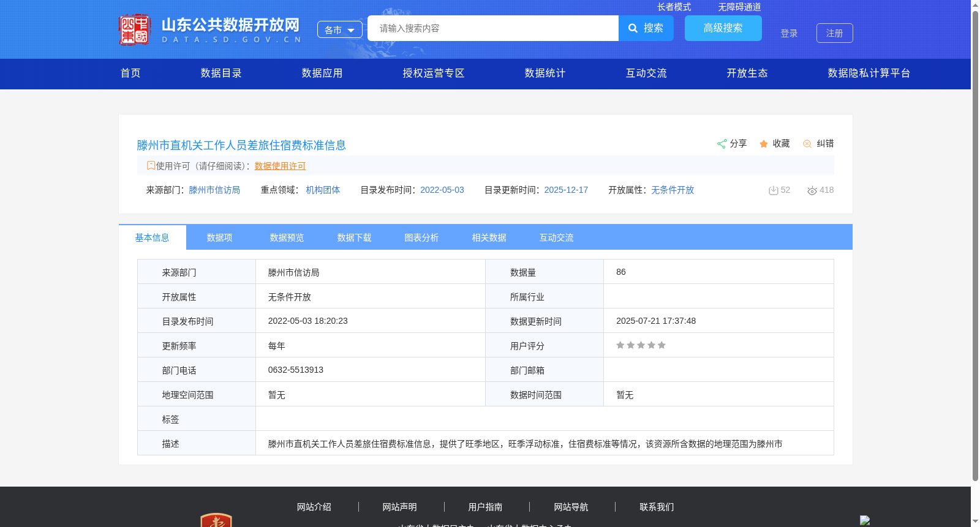
Task: Click the catalog publish date 2022-05-03
Action: point(442,190)
